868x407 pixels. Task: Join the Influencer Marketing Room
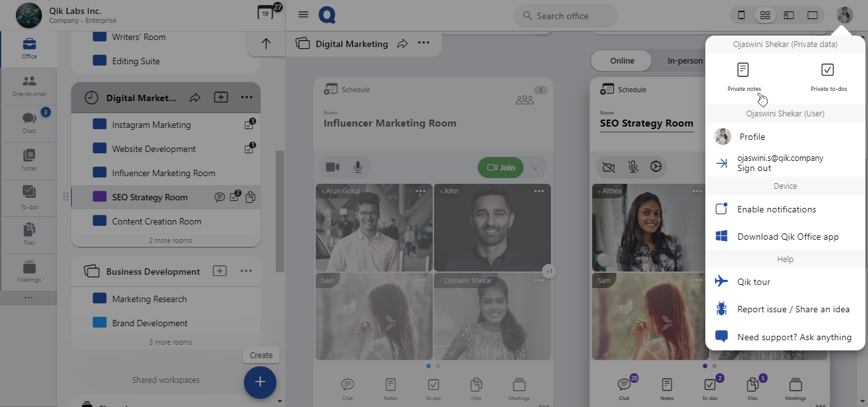tap(501, 167)
